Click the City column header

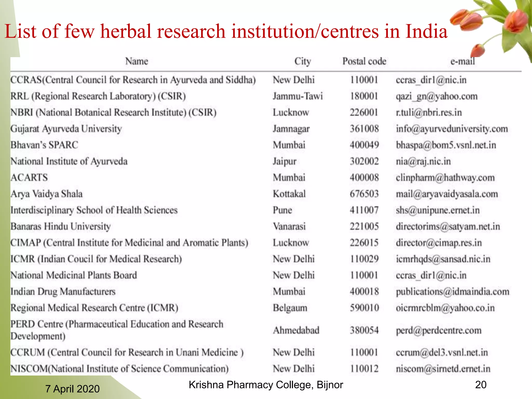click(x=303, y=62)
